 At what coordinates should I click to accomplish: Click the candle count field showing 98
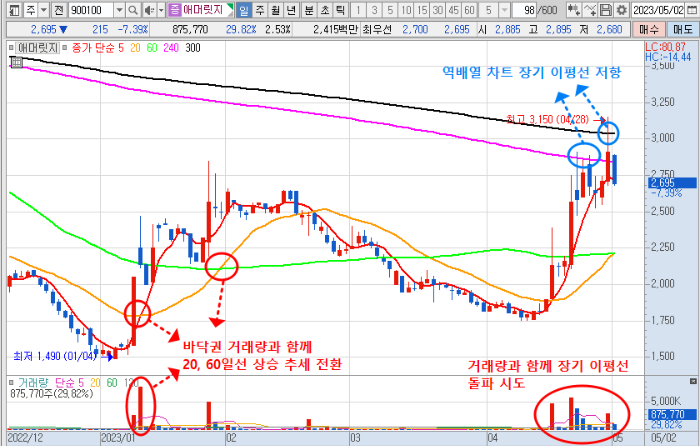pos(525,10)
